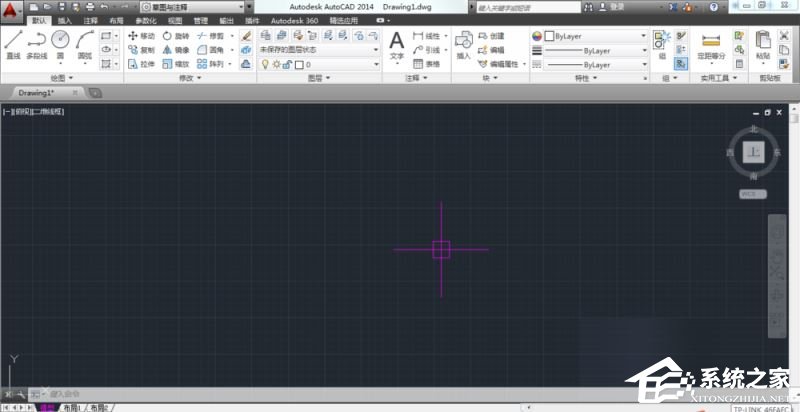Screen dimensions: 800x412
Task: Switch to the Annotate (注释) ribbon tab
Action: click(x=91, y=21)
